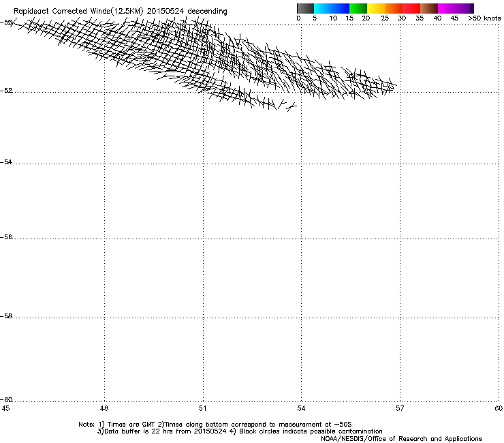Click the green 15-20 knots color segment
Screen dimensions: 504x443
[358, 8]
